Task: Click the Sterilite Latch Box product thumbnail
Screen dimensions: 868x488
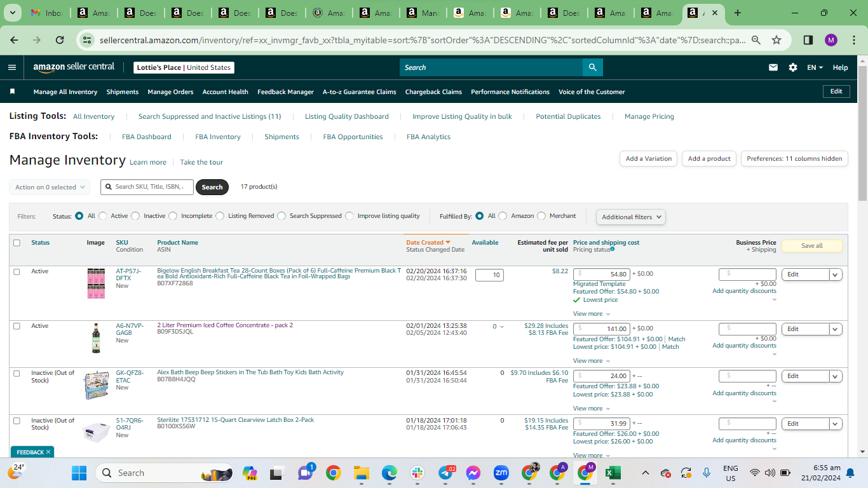Action: click(x=96, y=431)
